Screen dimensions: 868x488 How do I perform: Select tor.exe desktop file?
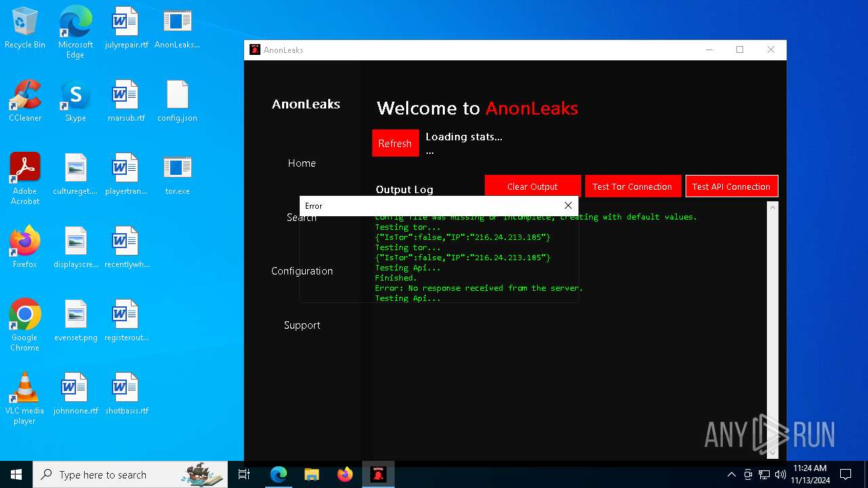(x=177, y=174)
